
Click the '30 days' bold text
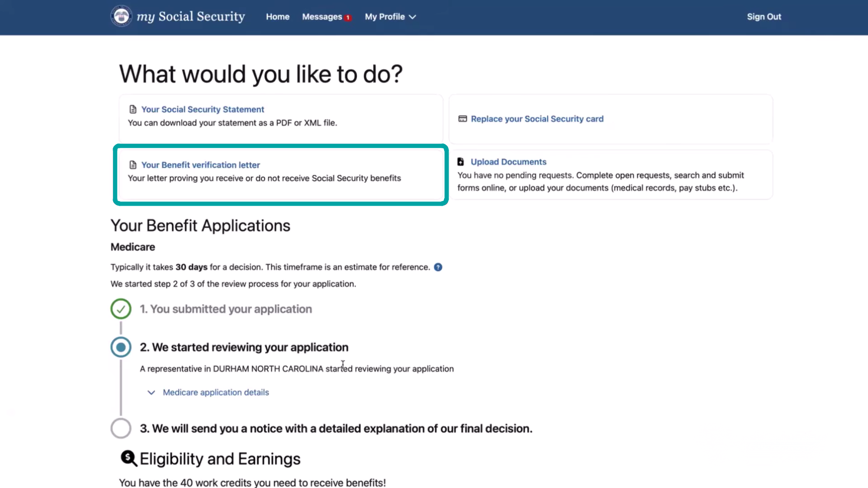click(191, 267)
